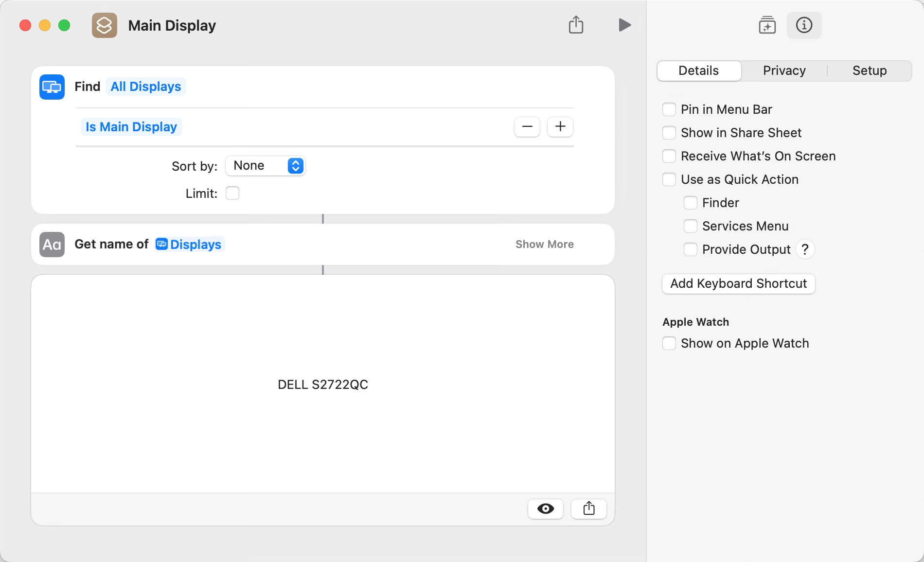Click the Shortcuts app icon beside the title
924x562 pixels.
(x=105, y=25)
